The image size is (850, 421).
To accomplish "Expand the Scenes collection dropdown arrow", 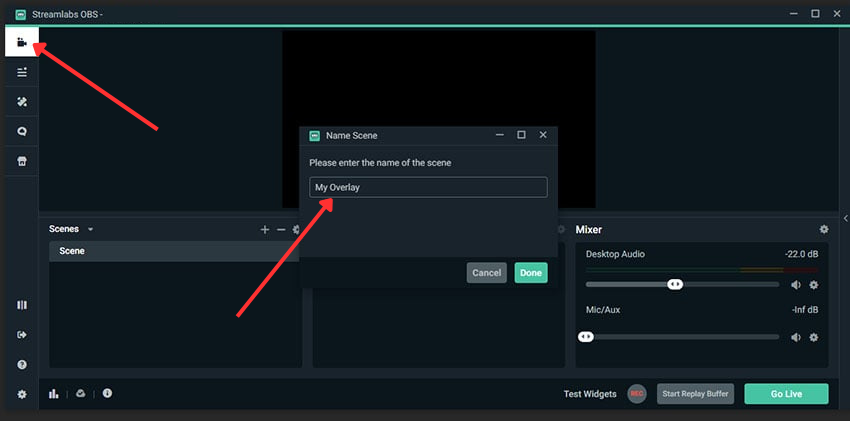I will [x=91, y=230].
